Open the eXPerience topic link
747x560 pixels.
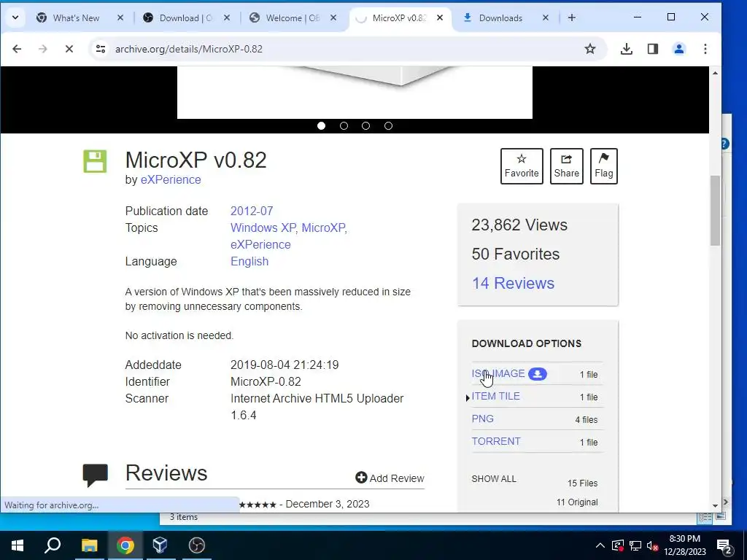click(260, 244)
